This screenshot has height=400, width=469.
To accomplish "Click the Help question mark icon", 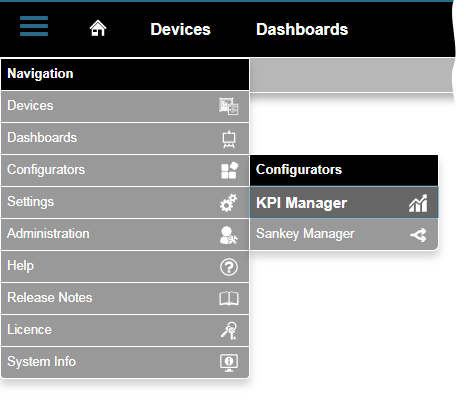I will pos(229,267).
